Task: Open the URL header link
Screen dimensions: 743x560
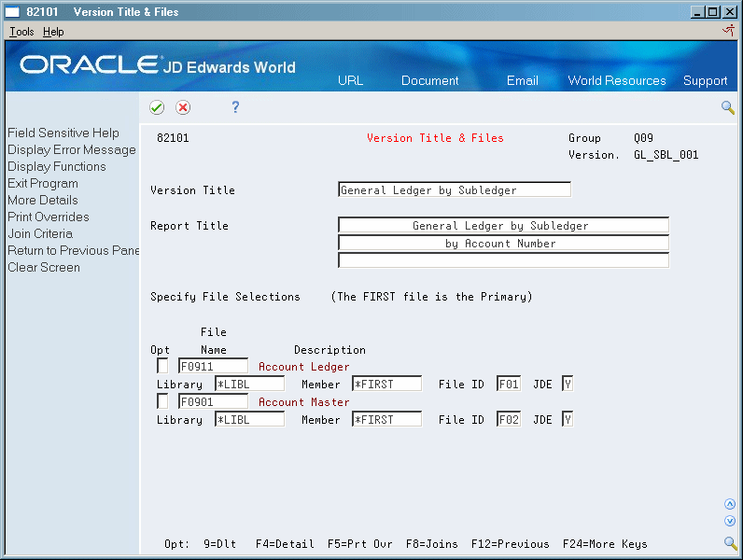Action: (x=350, y=80)
